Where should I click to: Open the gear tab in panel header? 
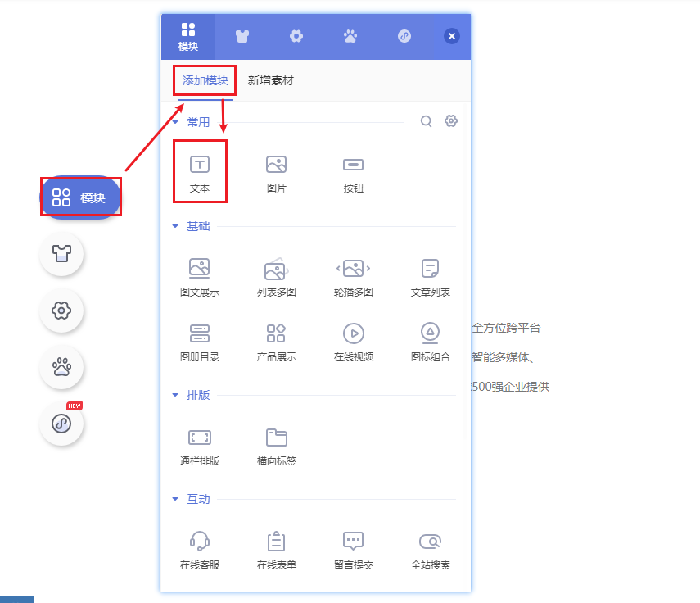click(x=296, y=36)
